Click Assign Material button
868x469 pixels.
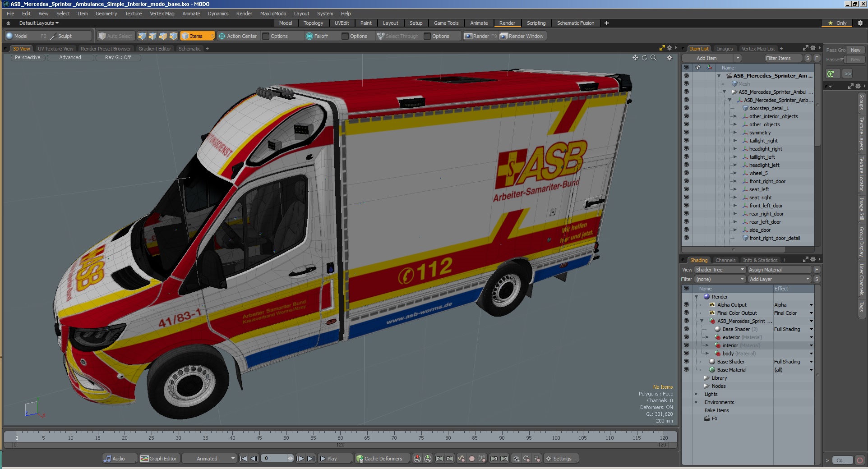pyautogui.click(x=779, y=270)
